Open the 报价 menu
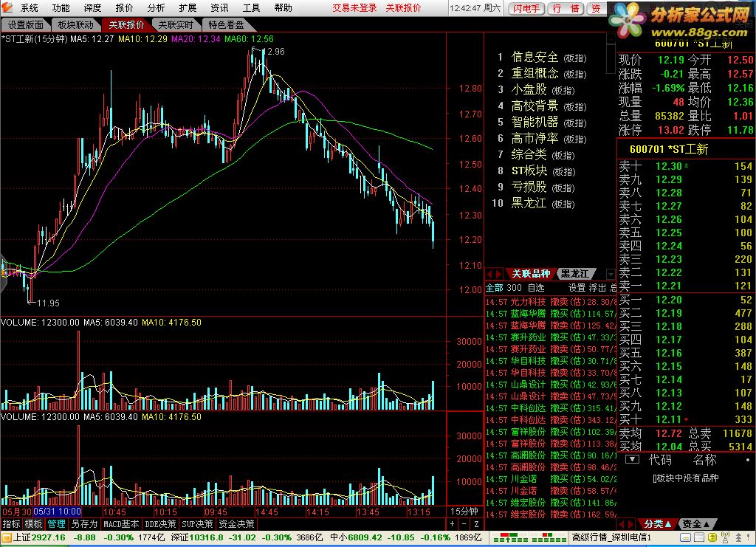756x547 pixels. pyautogui.click(x=124, y=7)
